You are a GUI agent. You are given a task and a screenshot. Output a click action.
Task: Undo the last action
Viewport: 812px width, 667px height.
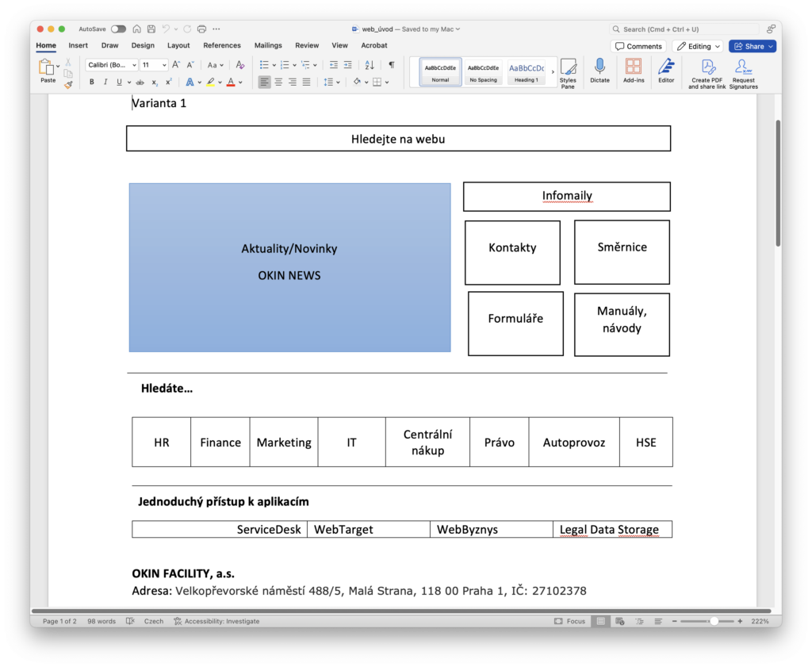[166, 29]
